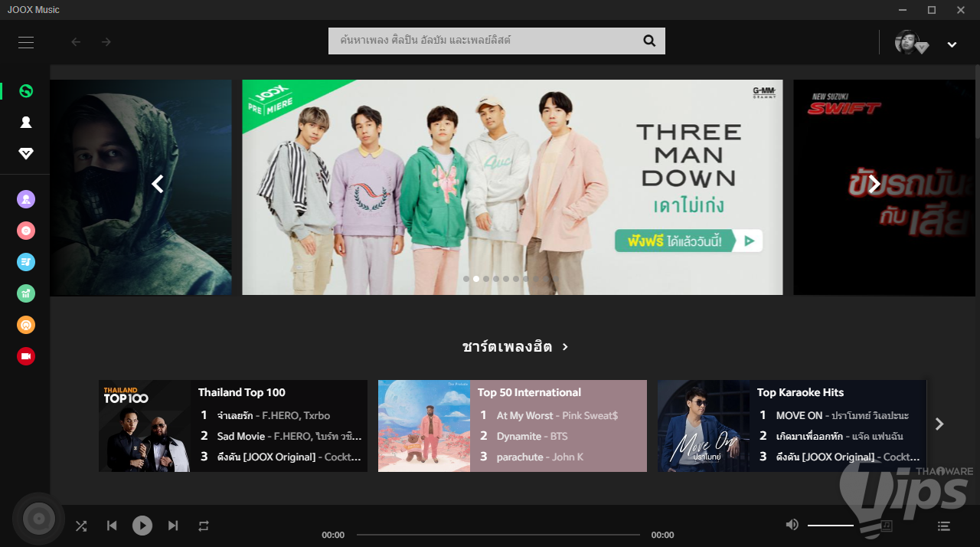The width and height of the screenshot is (980, 547).
Task: Open the blue Playlists sidebar icon
Action: pos(26,262)
